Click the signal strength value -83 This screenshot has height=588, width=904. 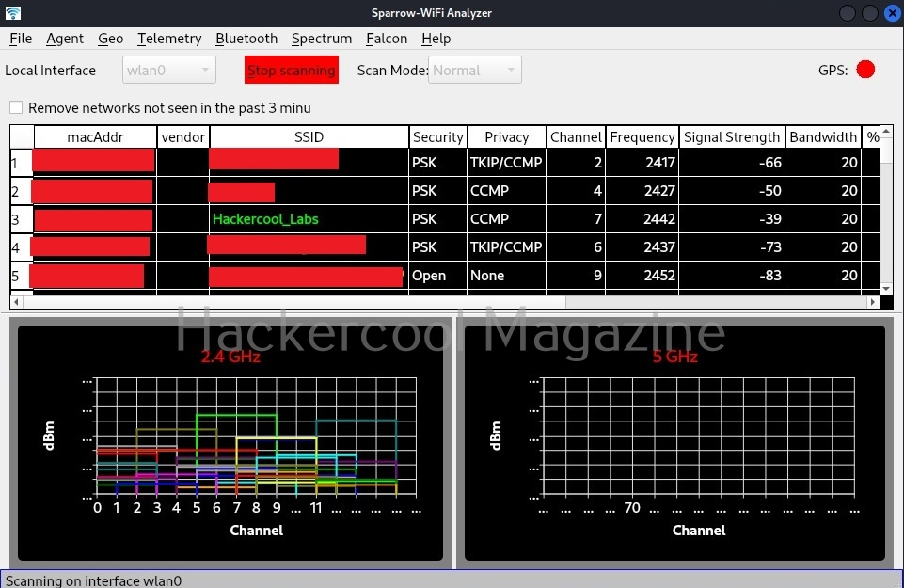pyautogui.click(x=769, y=276)
